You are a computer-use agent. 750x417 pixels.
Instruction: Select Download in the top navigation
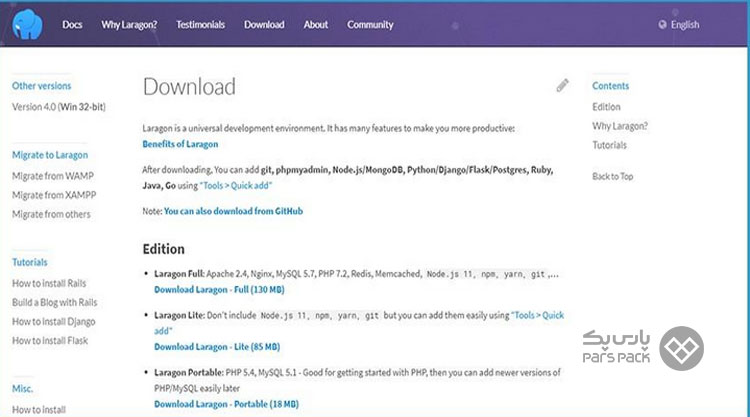click(x=264, y=25)
